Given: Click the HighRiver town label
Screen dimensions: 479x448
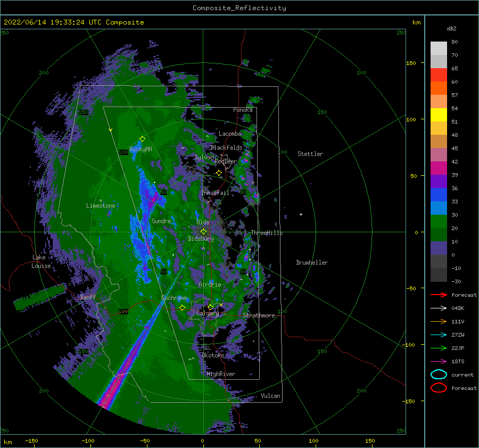Looking at the screenshot, I should click(221, 374).
